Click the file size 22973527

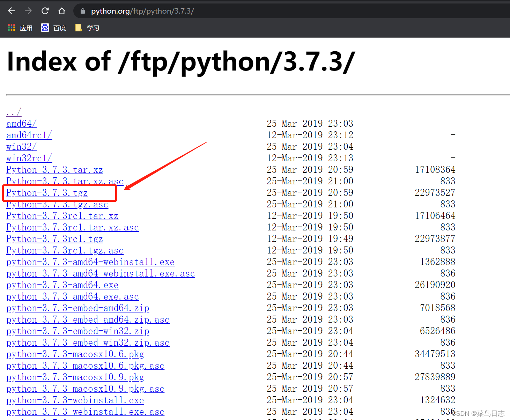(x=435, y=193)
